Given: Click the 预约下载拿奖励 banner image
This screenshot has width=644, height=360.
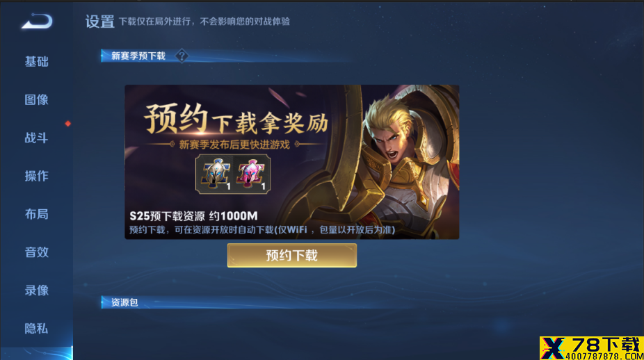Looking at the screenshot, I should pos(292,162).
